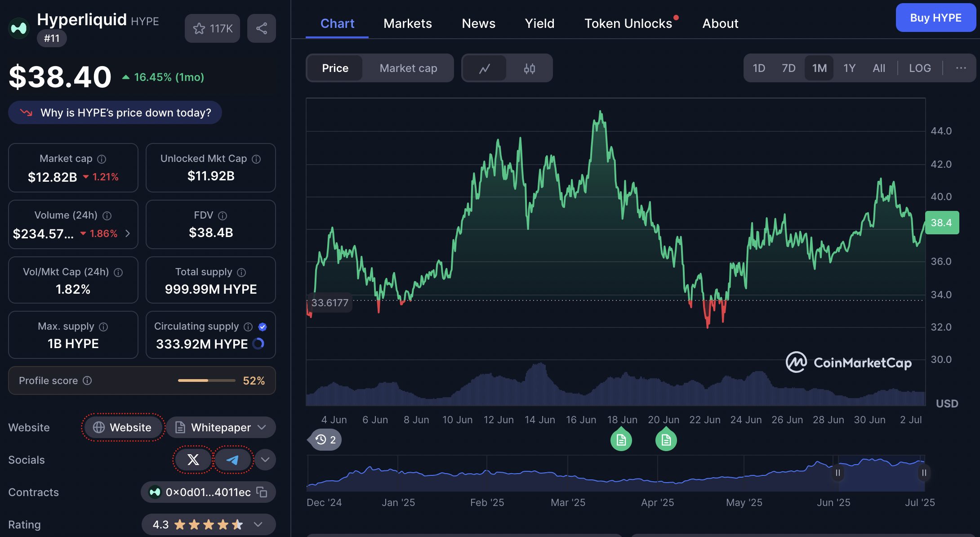This screenshot has height=537, width=980.
Task: Expand more socials with the chevron
Action: point(265,460)
